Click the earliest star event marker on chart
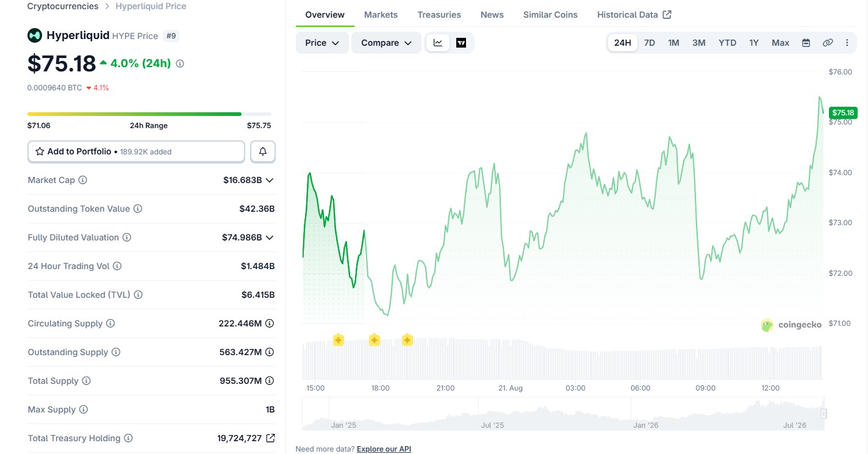 [x=338, y=340]
